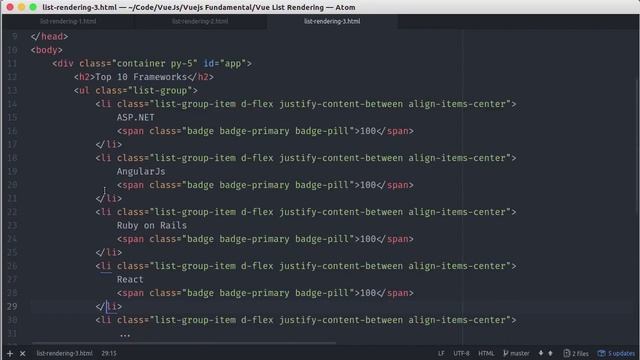Click the li opening tag on line 26
This screenshot has height=360, width=640.
click(306, 266)
